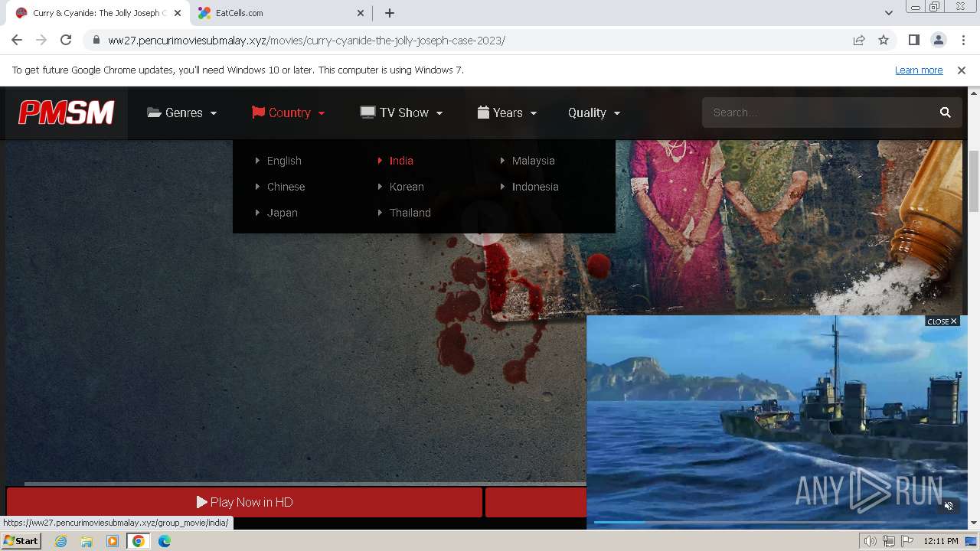Click the movie video player center play button
Viewport: 980px width, 551px height.
click(484, 223)
